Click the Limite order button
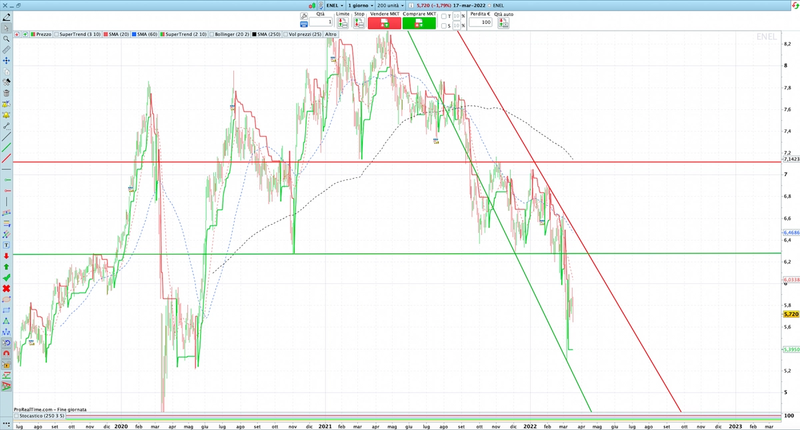 click(343, 23)
